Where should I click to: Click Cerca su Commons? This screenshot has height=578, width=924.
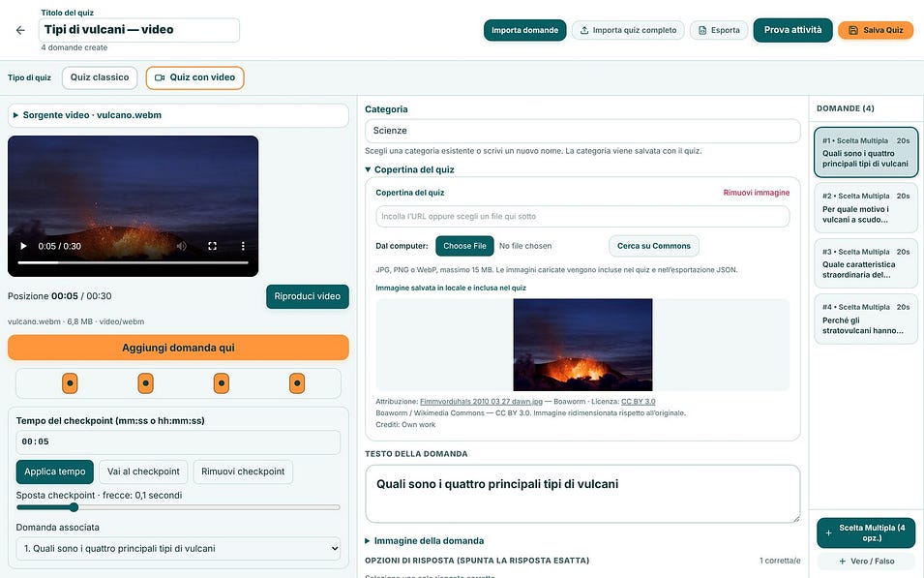click(x=653, y=246)
